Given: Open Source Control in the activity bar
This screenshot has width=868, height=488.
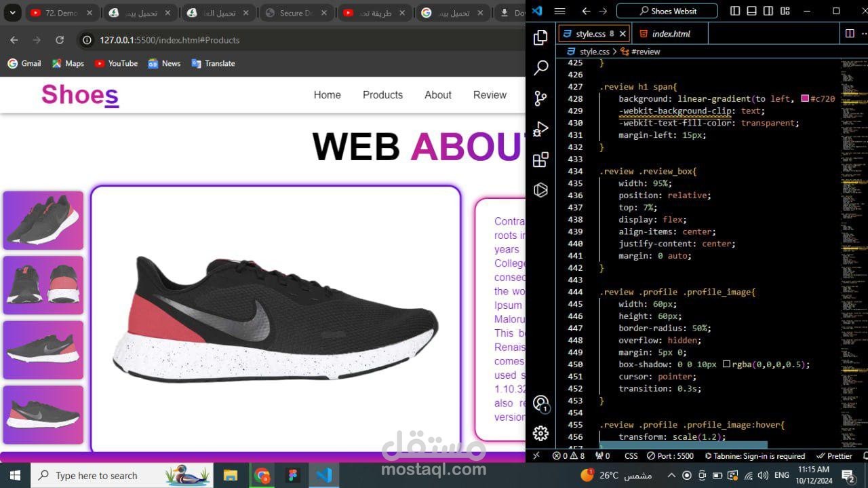Looking at the screenshot, I should click(540, 98).
